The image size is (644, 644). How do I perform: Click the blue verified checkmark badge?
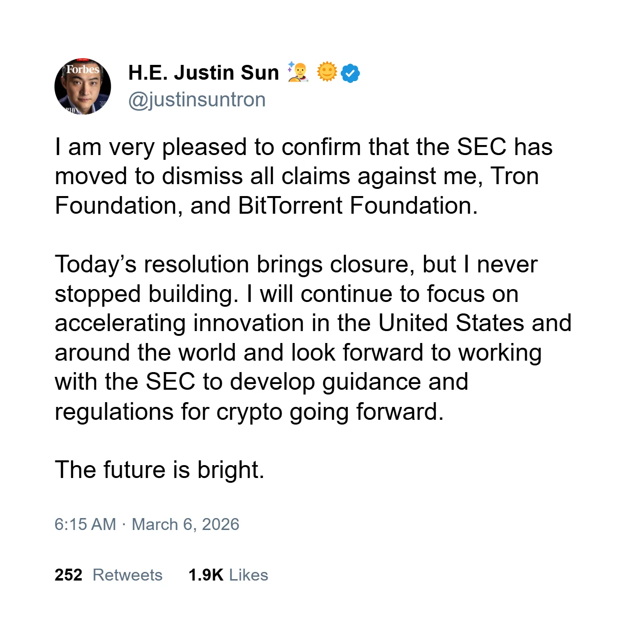click(x=351, y=73)
